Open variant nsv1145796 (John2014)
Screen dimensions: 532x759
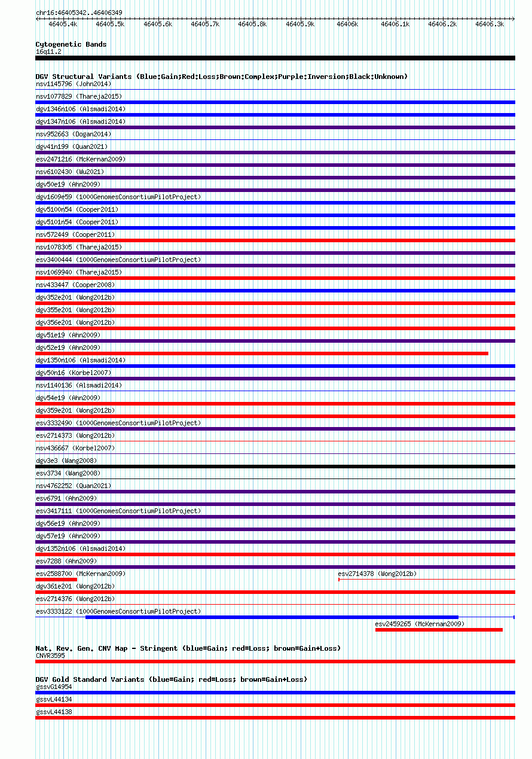point(74,84)
